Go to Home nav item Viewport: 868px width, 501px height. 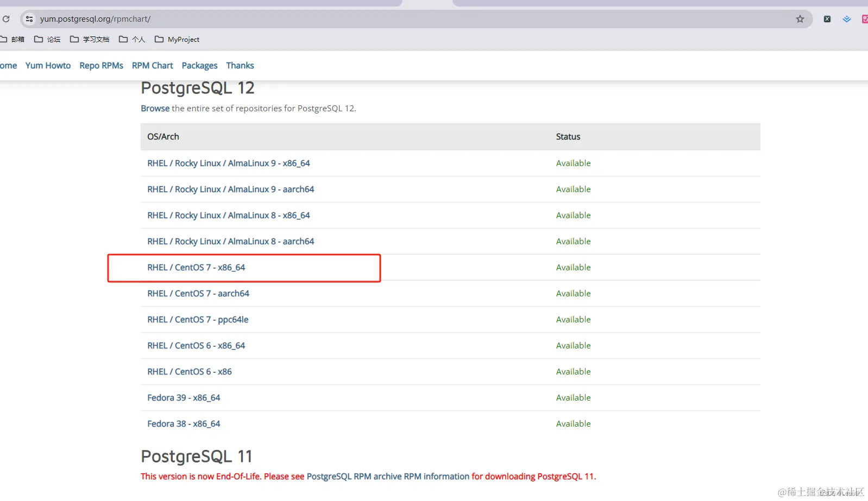coord(8,66)
